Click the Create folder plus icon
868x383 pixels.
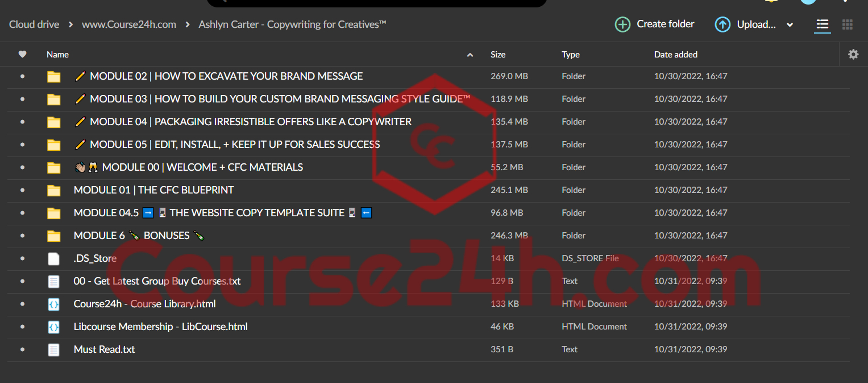pos(622,24)
